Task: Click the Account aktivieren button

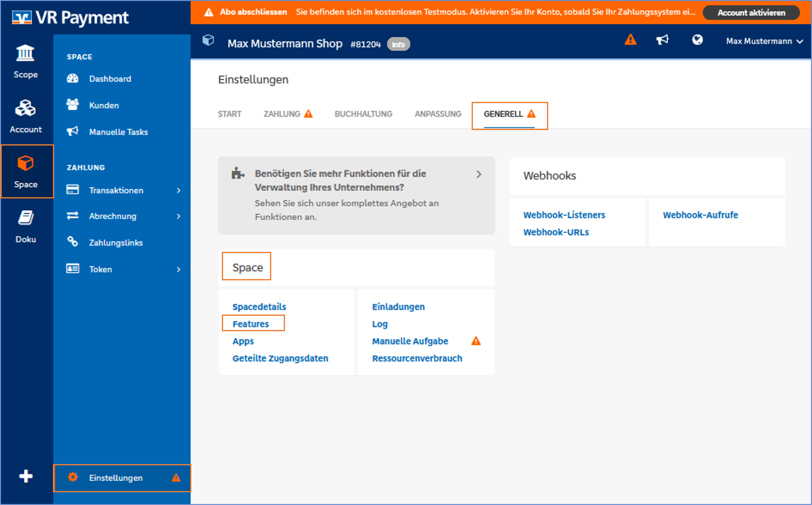Action: click(751, 13)
